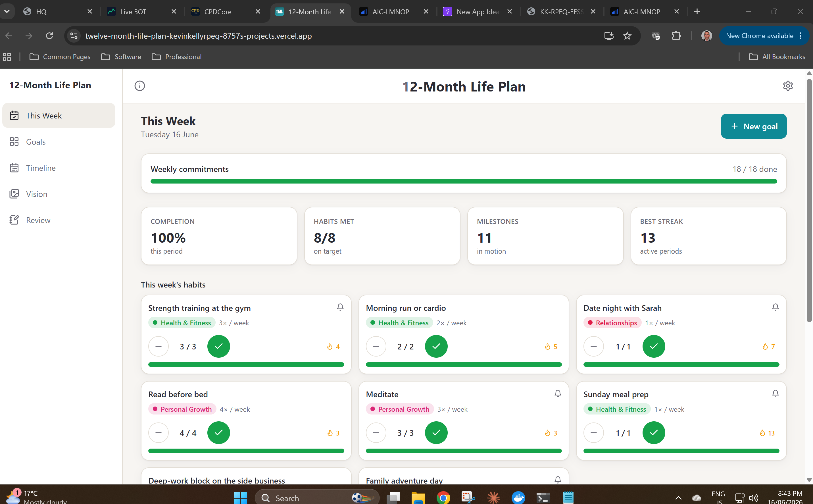This screenshot has height=504, width=813.
Task: Decrease Sunday meal prep count
Action: pyautogui.click(x=593, y=433)
